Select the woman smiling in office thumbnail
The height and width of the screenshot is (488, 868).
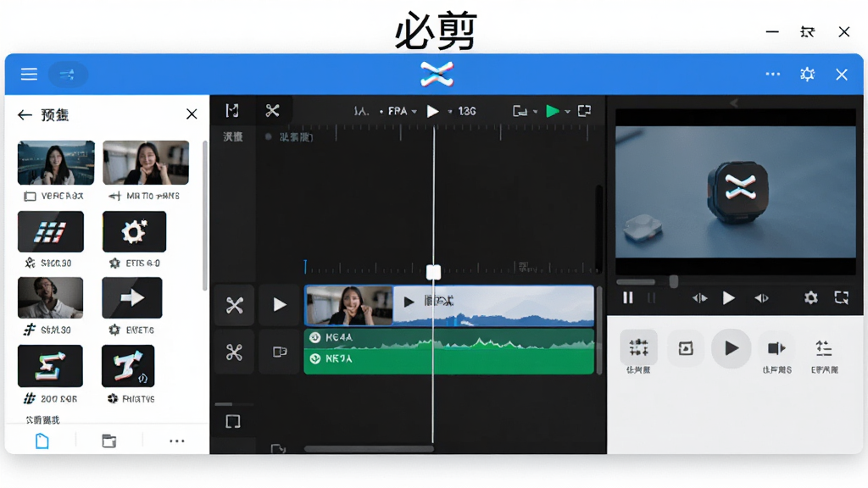coord(146,163)
